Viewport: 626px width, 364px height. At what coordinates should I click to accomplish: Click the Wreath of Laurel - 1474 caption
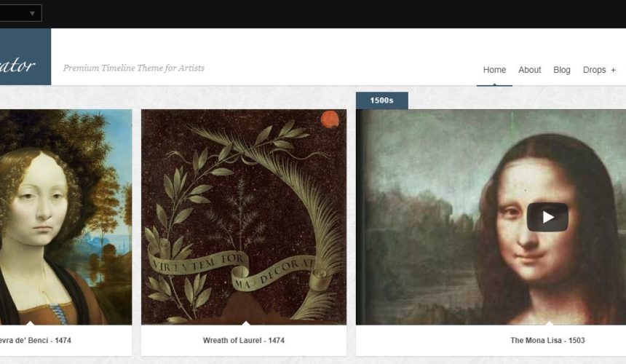[244, 341]
